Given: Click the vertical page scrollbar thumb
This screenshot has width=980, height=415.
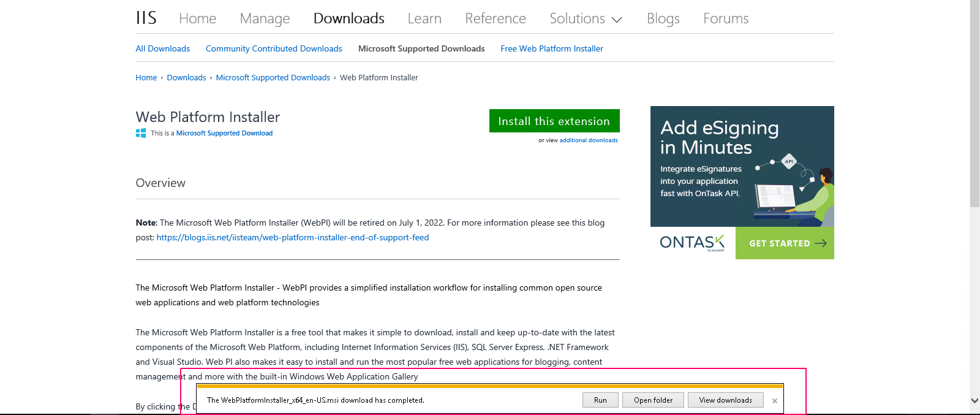Looking at the screenshot, I should point(974,103).
